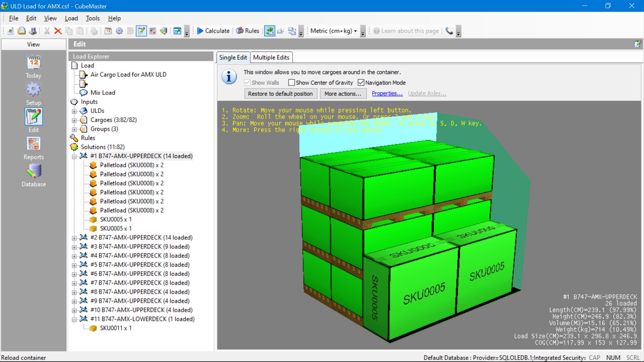Viewport: 644px width, 362px height.
Task: Click the New file toolbar icon
Action: click(10, 31)
